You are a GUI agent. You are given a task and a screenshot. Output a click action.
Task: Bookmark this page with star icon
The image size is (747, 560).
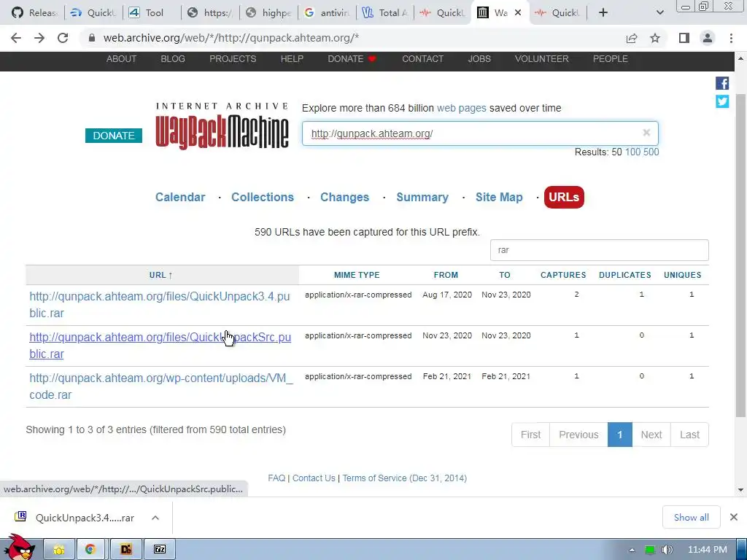pyautogui.click(x=655, y=38)
